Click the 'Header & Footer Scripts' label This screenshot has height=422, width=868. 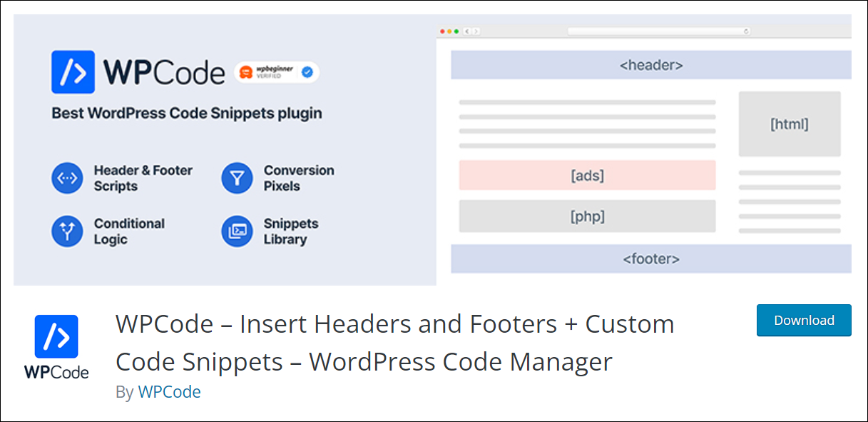tap(143, 178)
